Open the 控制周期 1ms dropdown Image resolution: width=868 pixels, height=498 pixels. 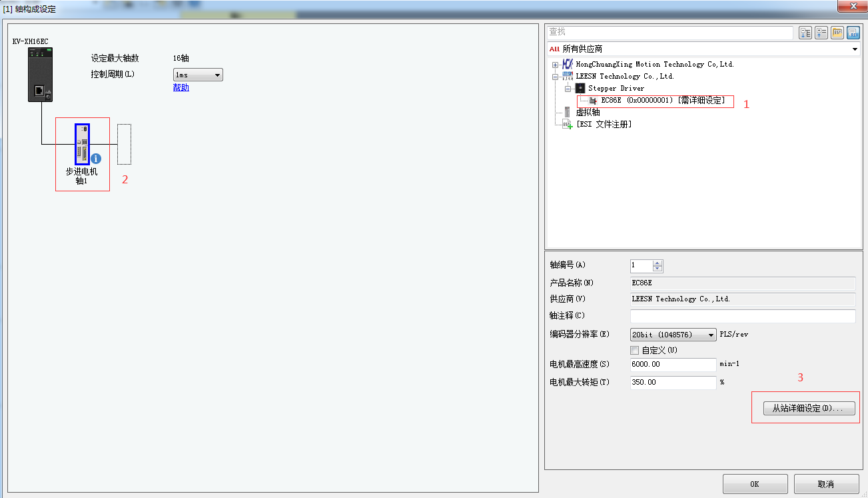click(198, 75)
